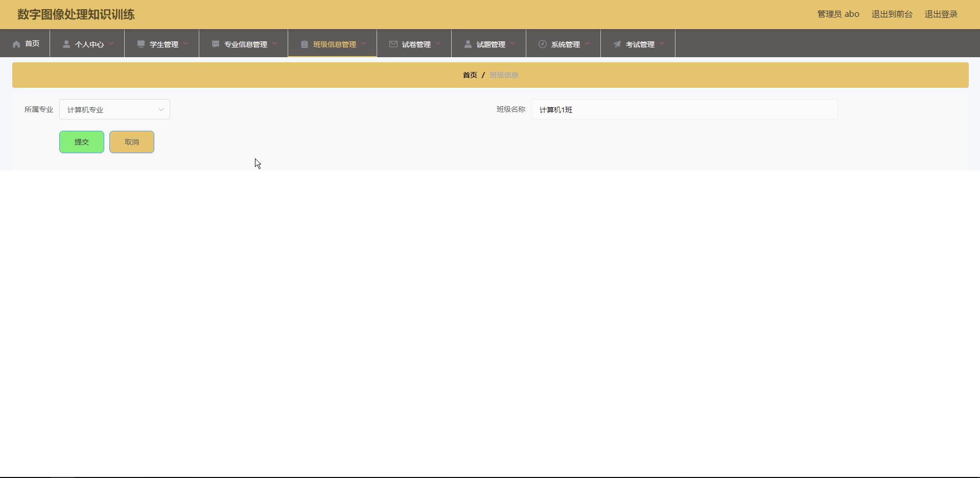Click the 班级名称 field label

[511, 109]
